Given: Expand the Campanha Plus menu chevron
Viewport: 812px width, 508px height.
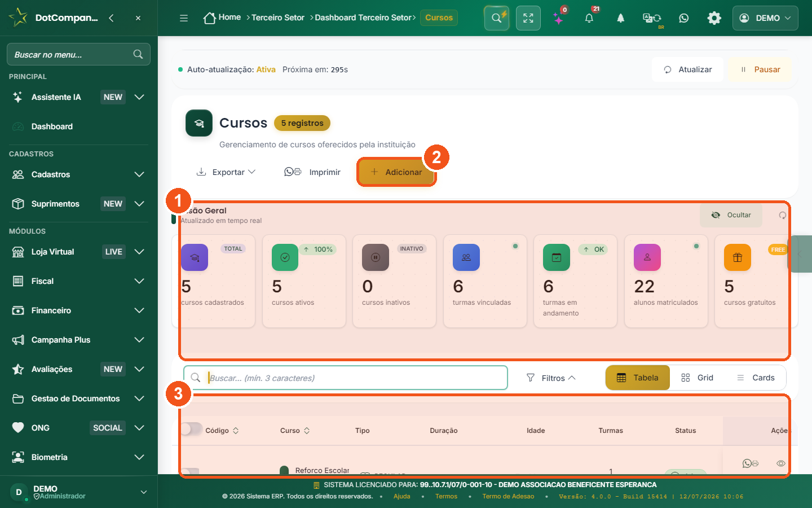Looking at the screenshot, I should point(139,340).
